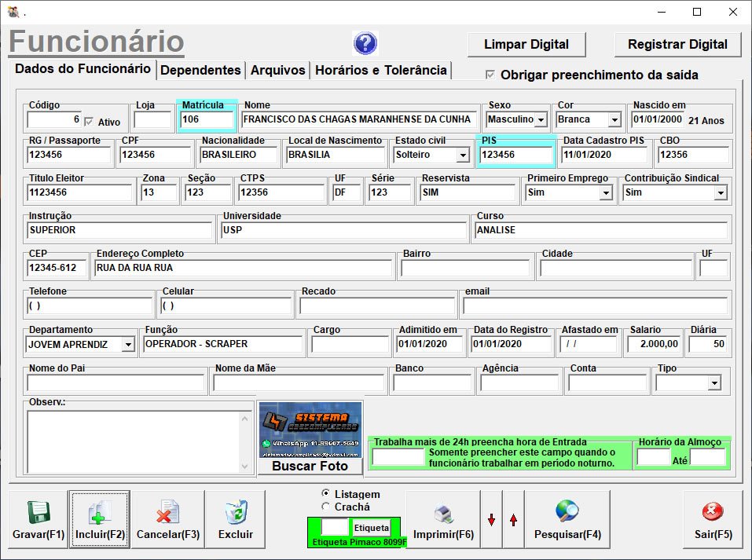The height and width of the screenshot is (560, 752).
Task: Open the Departamento dropdown
Action: click(128, 345)
